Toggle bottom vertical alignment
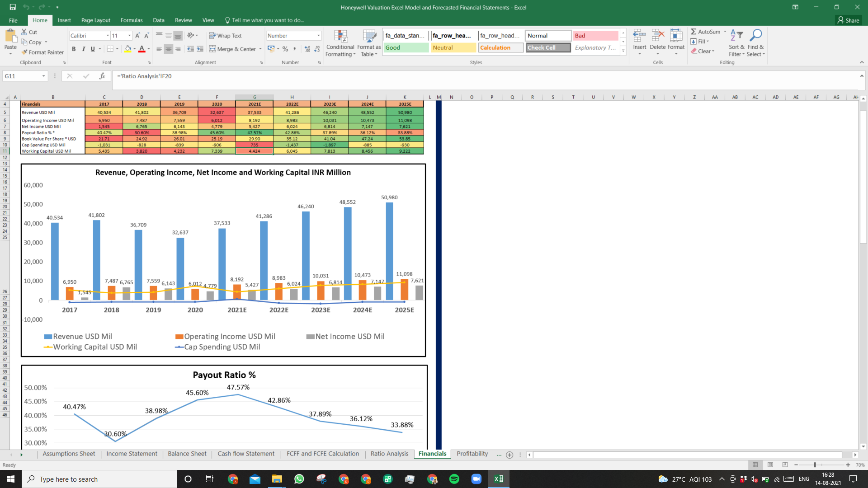Screen dimensions: 868x488 coord(178,36)
